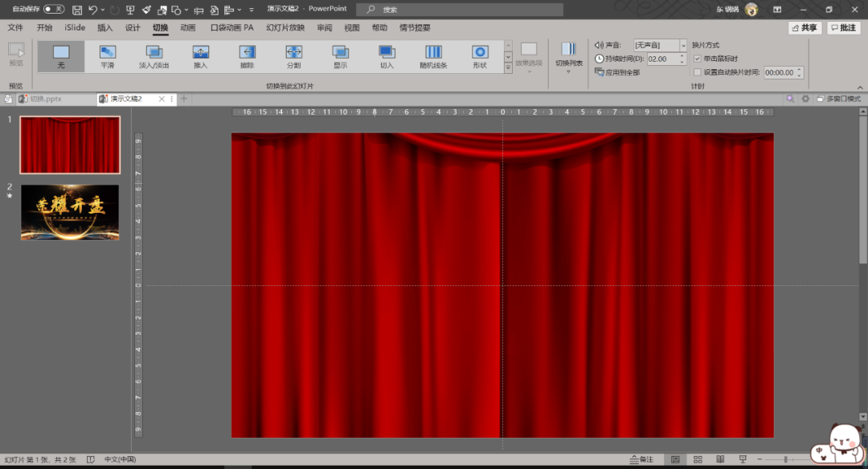The height and width of the screenshot is (469, 868).
Task: Toggle the 自动保存 AutoSave switch
Action: [54, 9]
